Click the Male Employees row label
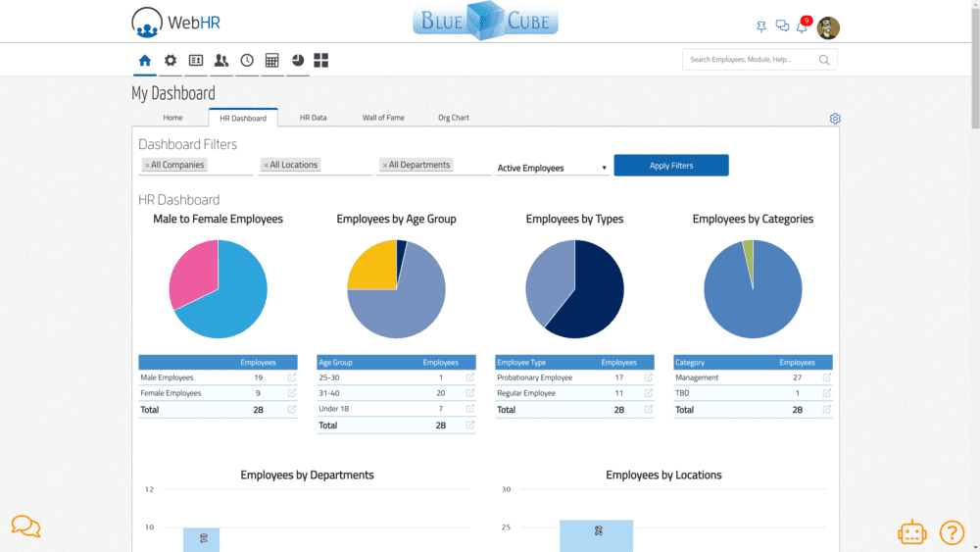980x552 pixels. pyautogui.click(x=167, y=377)
